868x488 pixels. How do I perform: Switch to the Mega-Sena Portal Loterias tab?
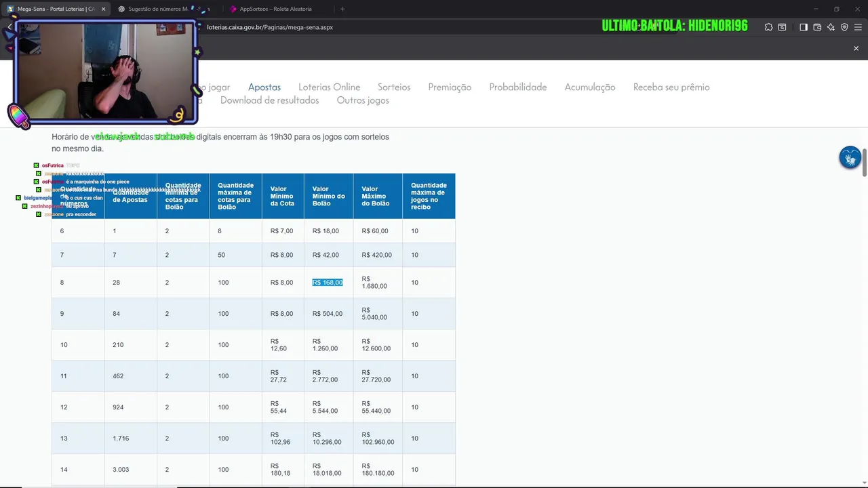(x=56, y=9)
